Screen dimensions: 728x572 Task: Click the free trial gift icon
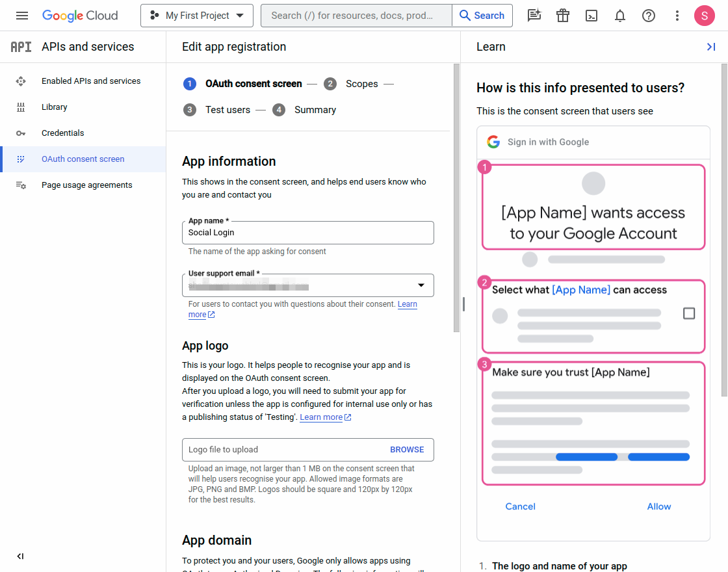pos(563,16)
